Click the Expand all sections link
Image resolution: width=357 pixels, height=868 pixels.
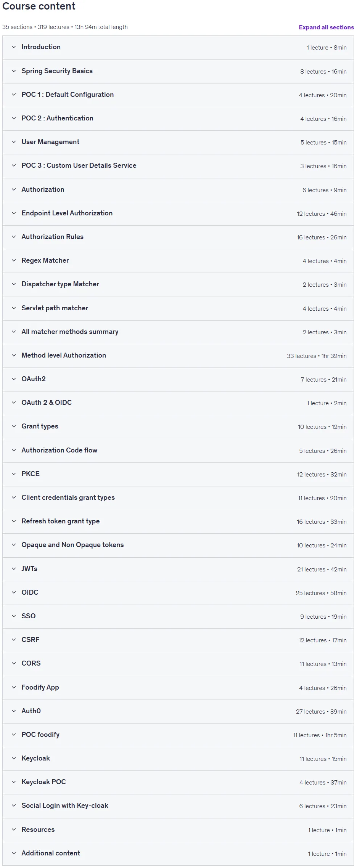click(326, 27)
